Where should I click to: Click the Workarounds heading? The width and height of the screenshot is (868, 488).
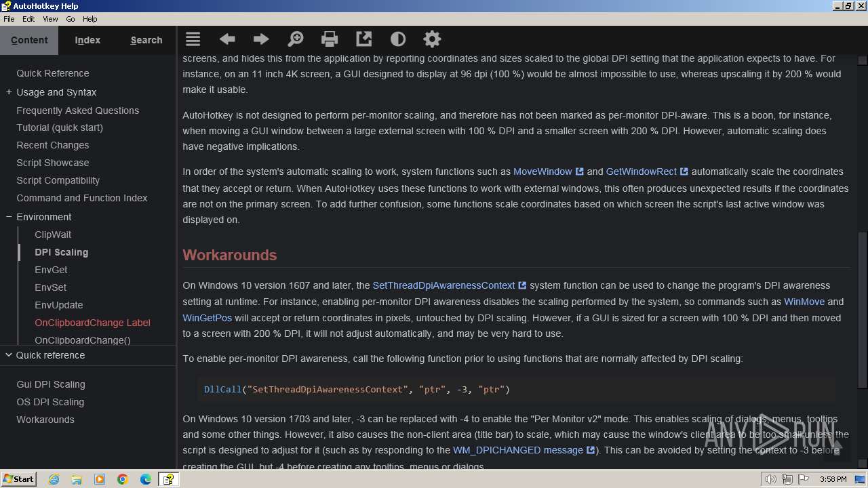(x=230, y=255)
